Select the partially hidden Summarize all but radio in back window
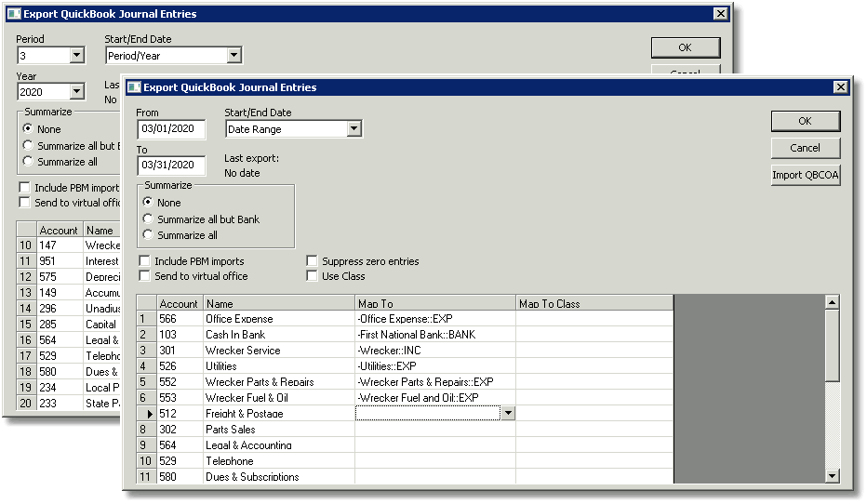This screenshot has width=867, height=504. pos(28,145)
